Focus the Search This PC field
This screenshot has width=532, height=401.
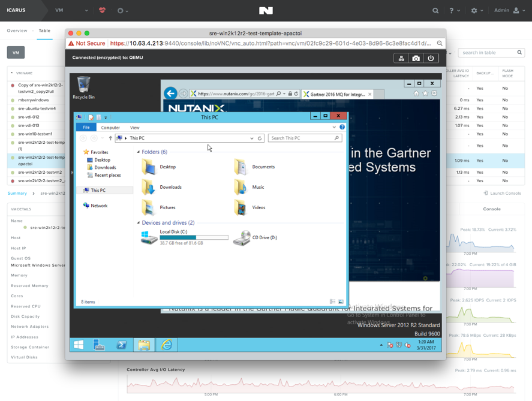[x=305, y=138]
